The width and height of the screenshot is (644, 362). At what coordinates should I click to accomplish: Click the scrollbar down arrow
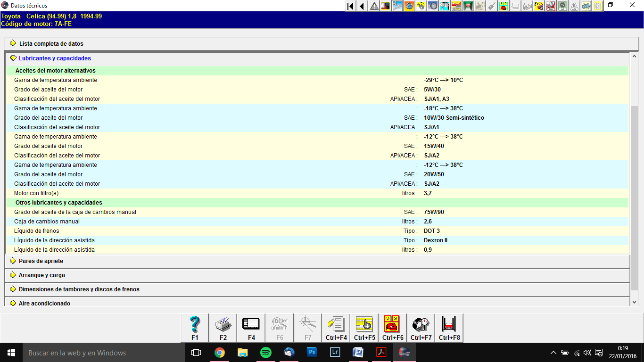[634, 302]
